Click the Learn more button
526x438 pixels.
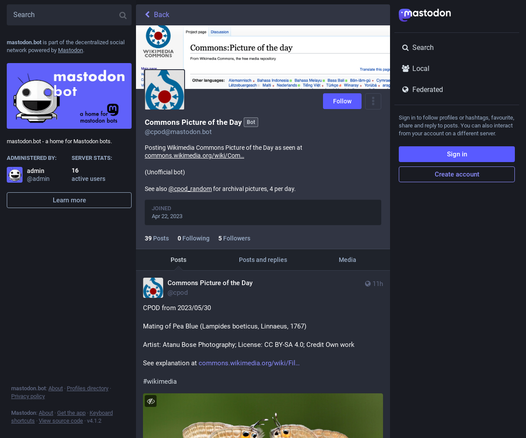(69, 200)
